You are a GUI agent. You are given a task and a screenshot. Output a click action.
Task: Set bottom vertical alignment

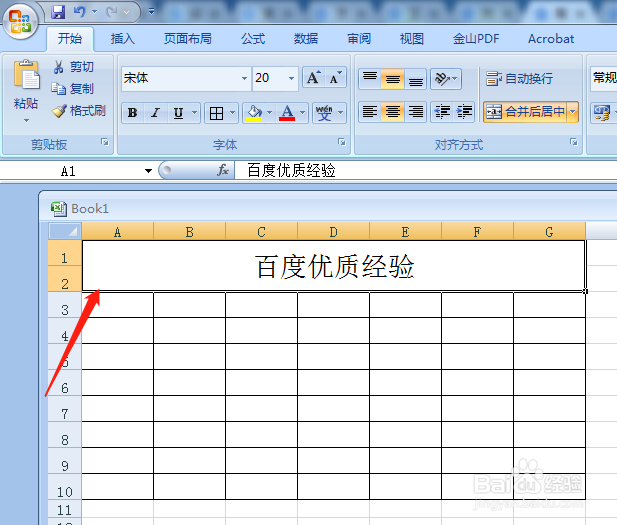coord(416,78)
